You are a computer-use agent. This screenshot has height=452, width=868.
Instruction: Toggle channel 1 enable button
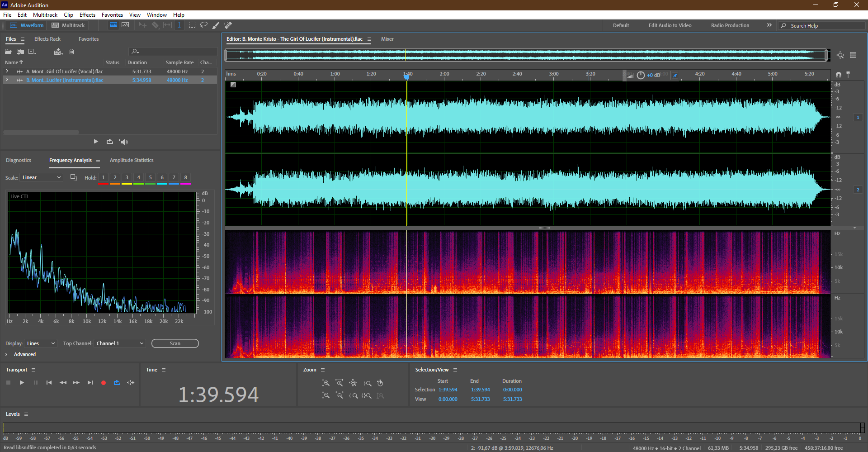click(858, 117)
